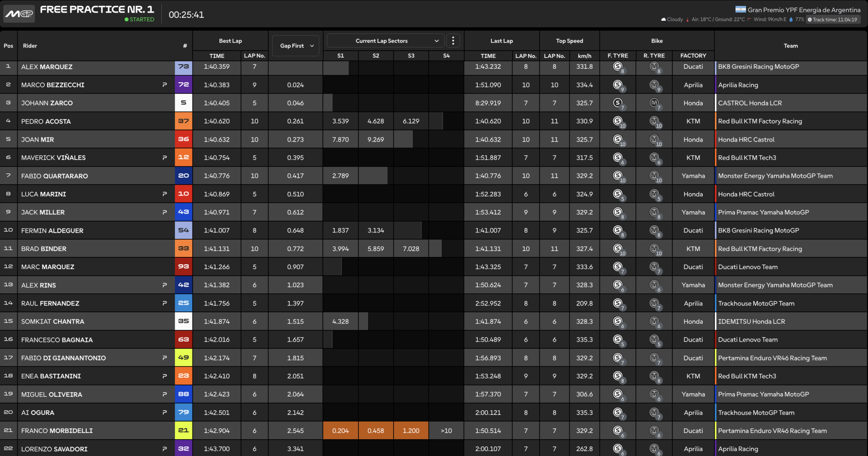Image resolution: width=868 pixels, height=456 pixels.
Task: Click Joan Mir front tyre icon
Action: pyautogui.click(x=618, y=140)
